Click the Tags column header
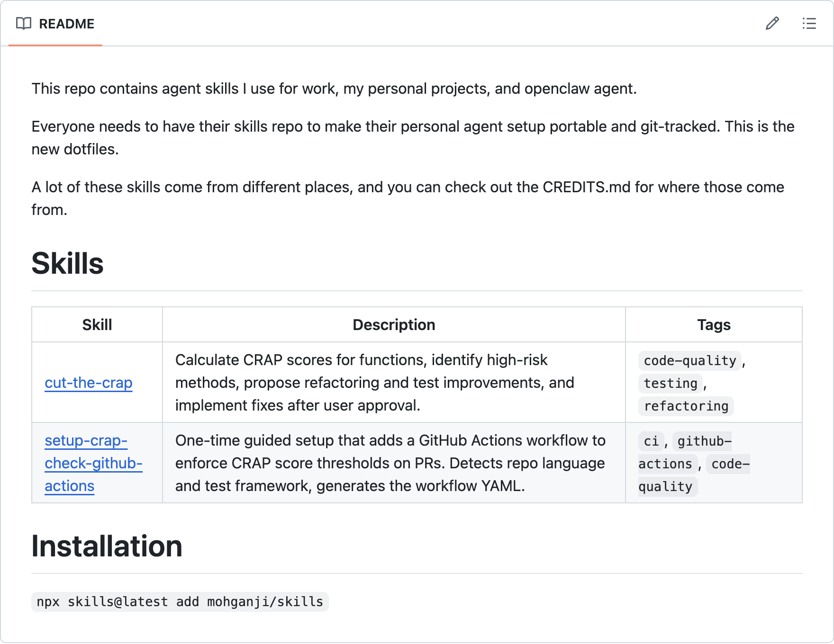834x644 pixels. coord(714,325)
